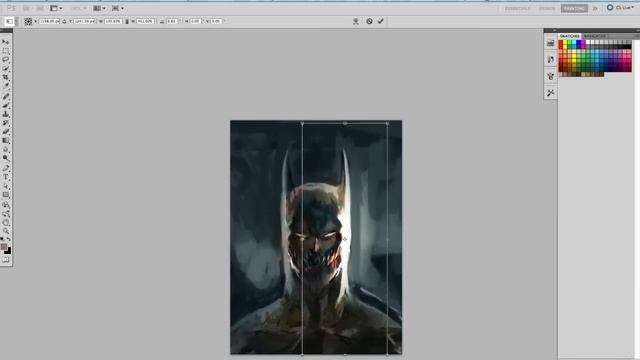640x360 pixels.
Task: Open the background color picker
Action: 8,251
